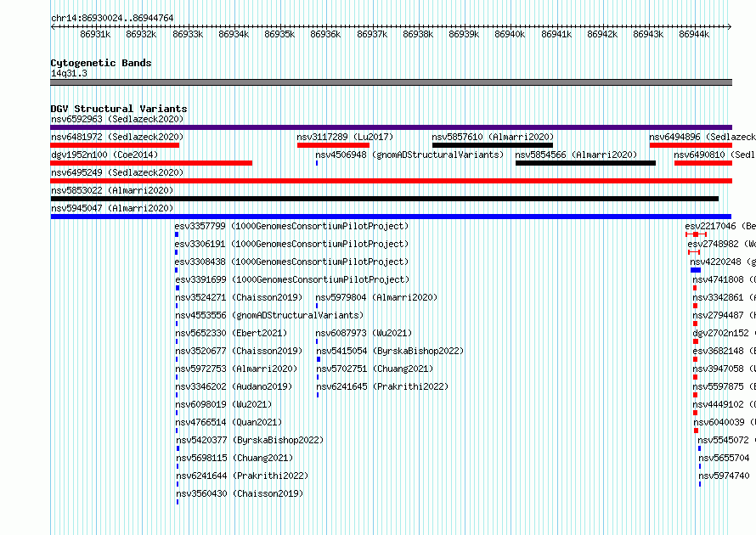This screenshot has width=756, height=535.
Task: Open nsv4553556 (gnomADStructuralVariants)
Action: tap(269, 315)
